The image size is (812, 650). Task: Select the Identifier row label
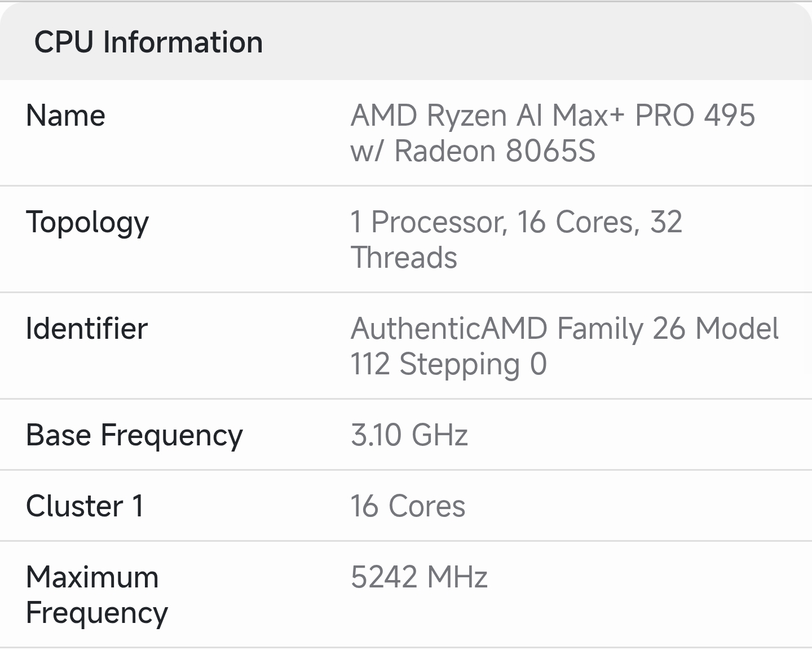pyautogui.click(x=87, y=328)
